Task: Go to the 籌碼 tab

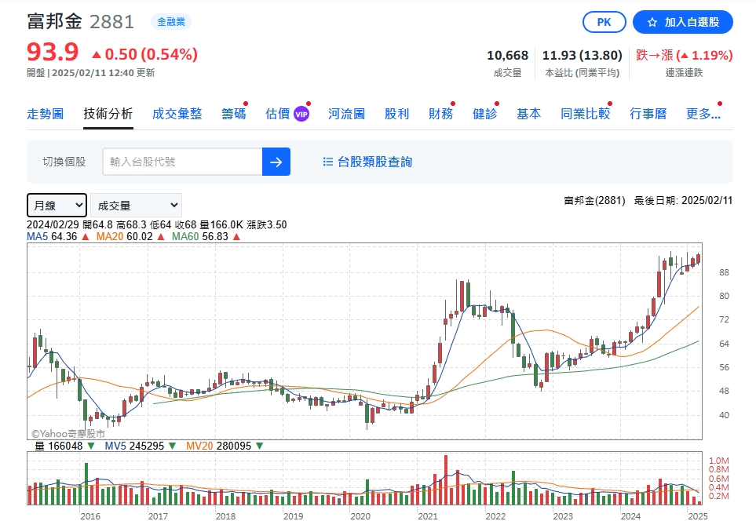Action: click(234, 114)
